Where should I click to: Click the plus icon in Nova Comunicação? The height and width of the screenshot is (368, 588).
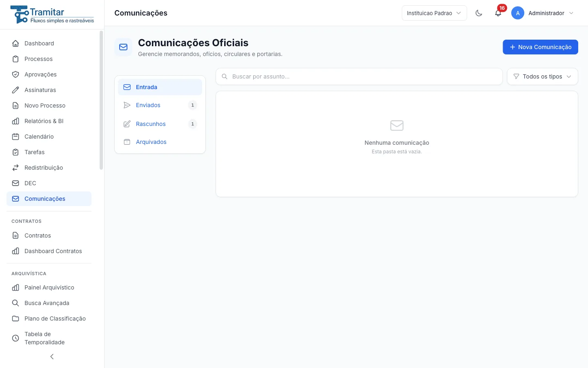point(512,47)
